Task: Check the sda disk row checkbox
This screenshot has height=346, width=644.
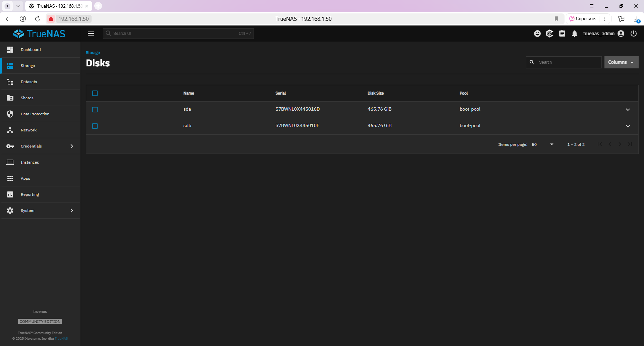Action: click(95, 110)
